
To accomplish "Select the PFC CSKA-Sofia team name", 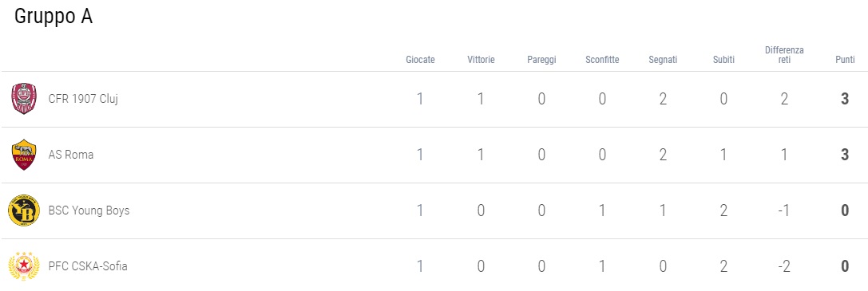I will click(x=88, y=266).
